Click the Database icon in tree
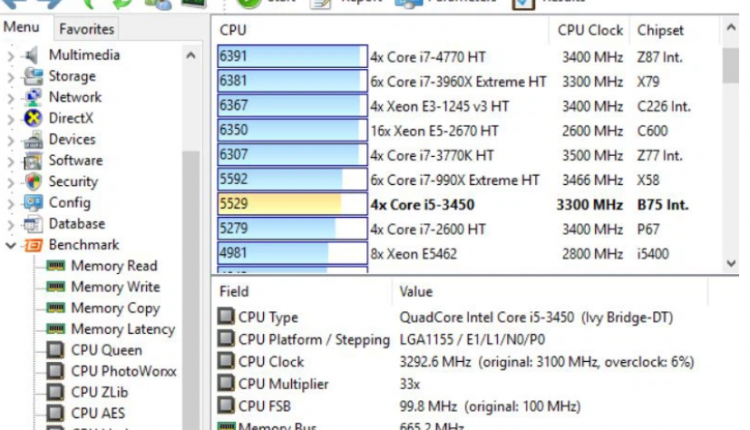The height and width of the screenshot is (430, 750). point(32,224)
